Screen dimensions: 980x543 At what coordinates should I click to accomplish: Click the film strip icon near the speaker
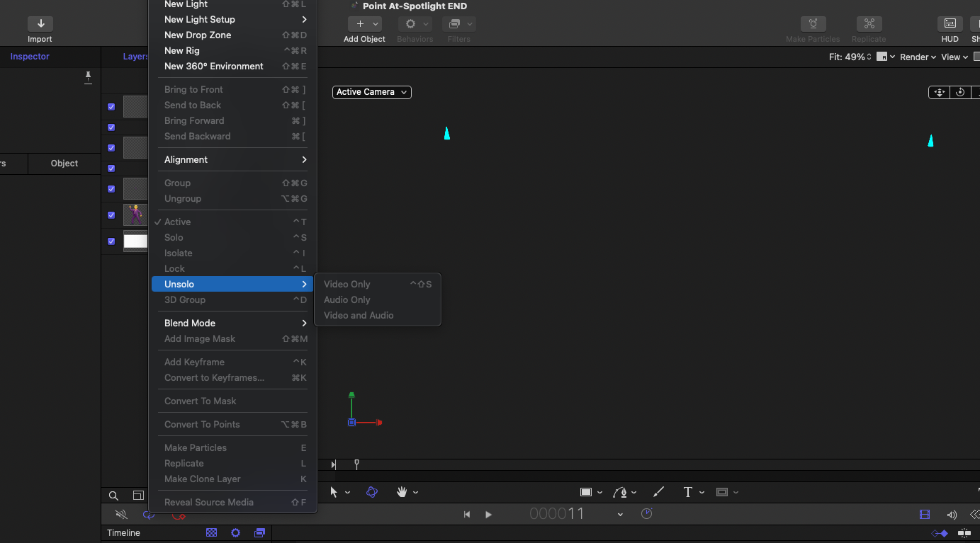pyautogui.click(x=925, y=515)
